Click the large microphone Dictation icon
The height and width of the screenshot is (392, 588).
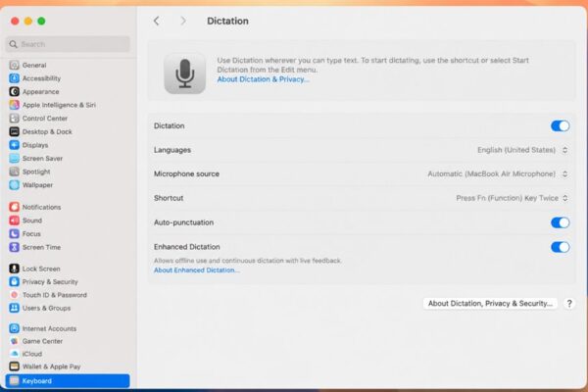tap(185, 73)
